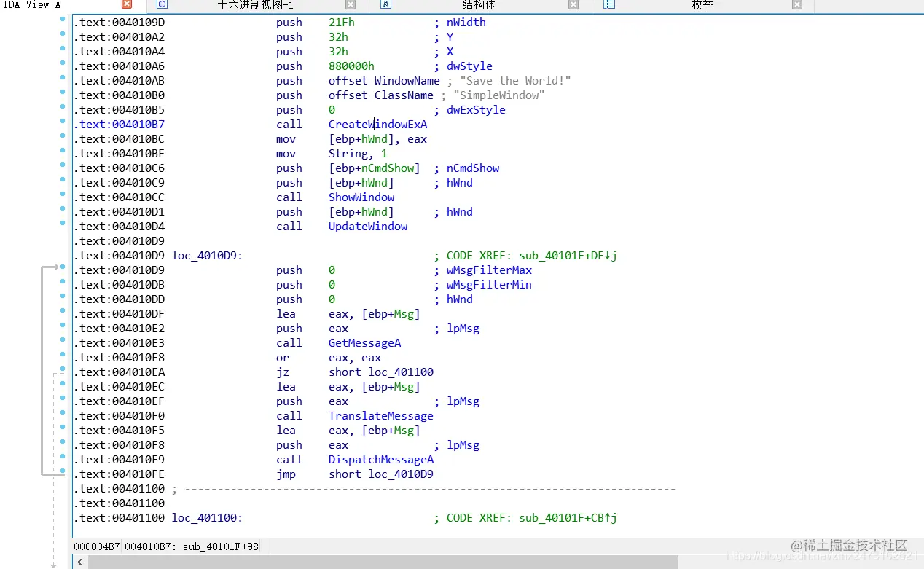Click the horizontal scrollbar thumb
Image resolution: width=924 pixels, height=569 pixels.
pos(383,562)
